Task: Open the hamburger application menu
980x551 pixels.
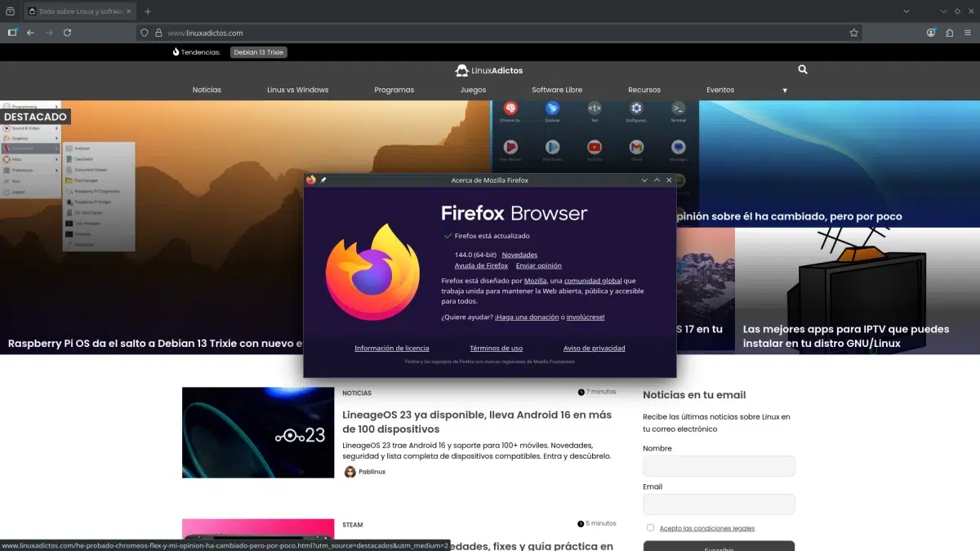Action: pos(969,33)
